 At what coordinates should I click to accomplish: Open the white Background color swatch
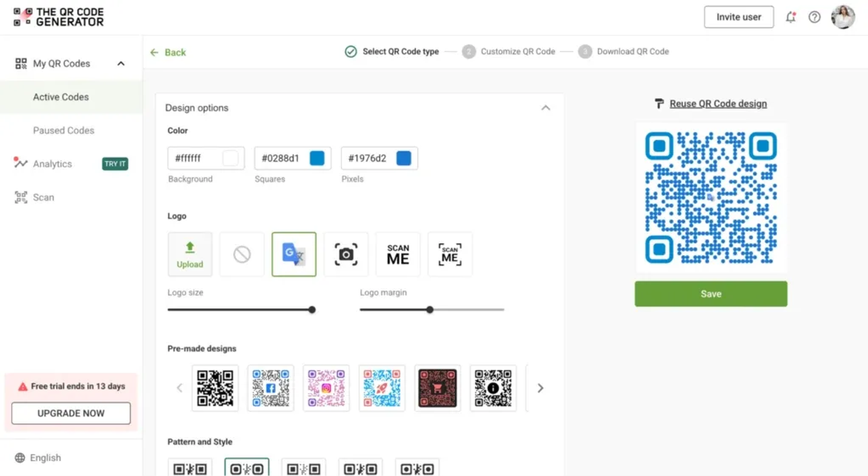230,158
